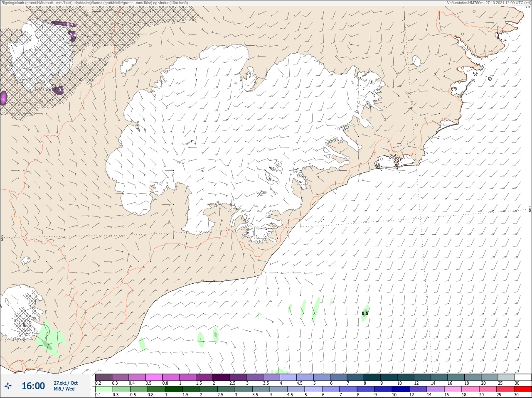Pick the light pink 18 swatch in the rain scale
Image resolution: width=532 pixels, height=398 pixels.
pyautogui.click(x=471, y=389)
